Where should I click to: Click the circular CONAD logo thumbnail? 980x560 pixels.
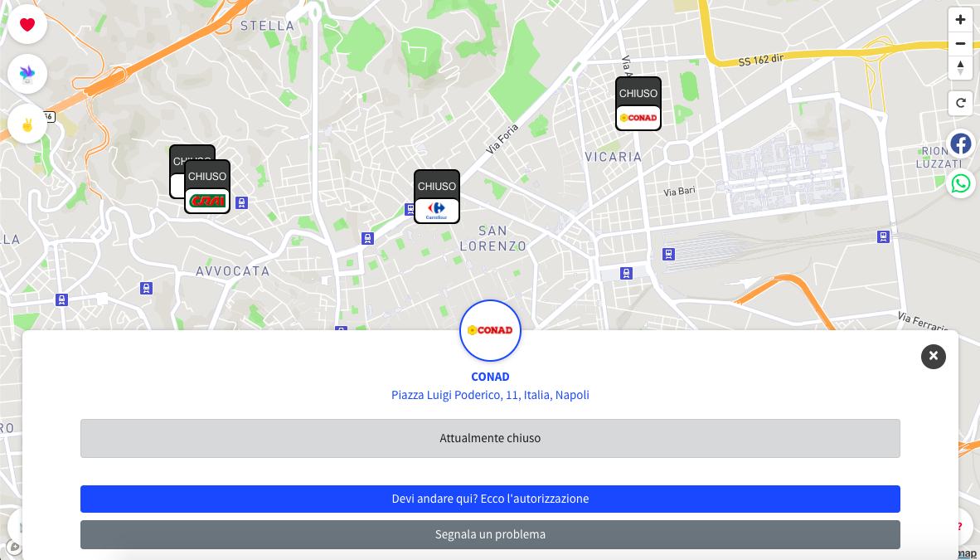[490, 330]
